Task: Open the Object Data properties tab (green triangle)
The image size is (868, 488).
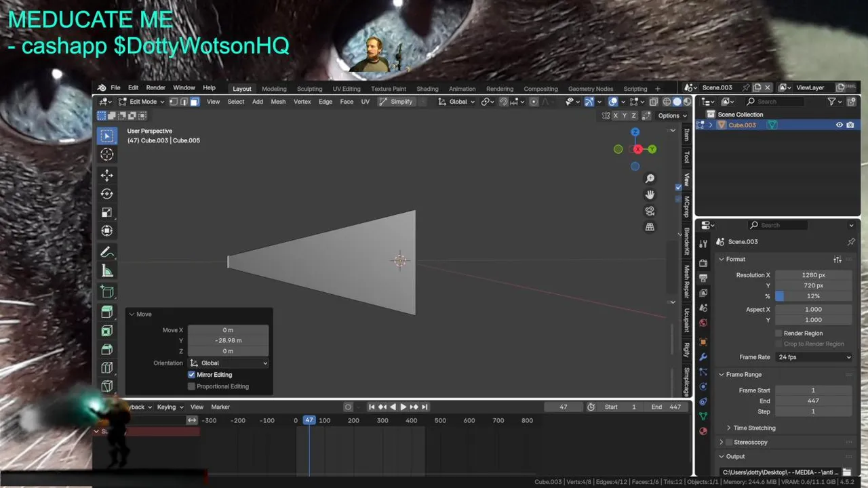Action: pos(703,416)
